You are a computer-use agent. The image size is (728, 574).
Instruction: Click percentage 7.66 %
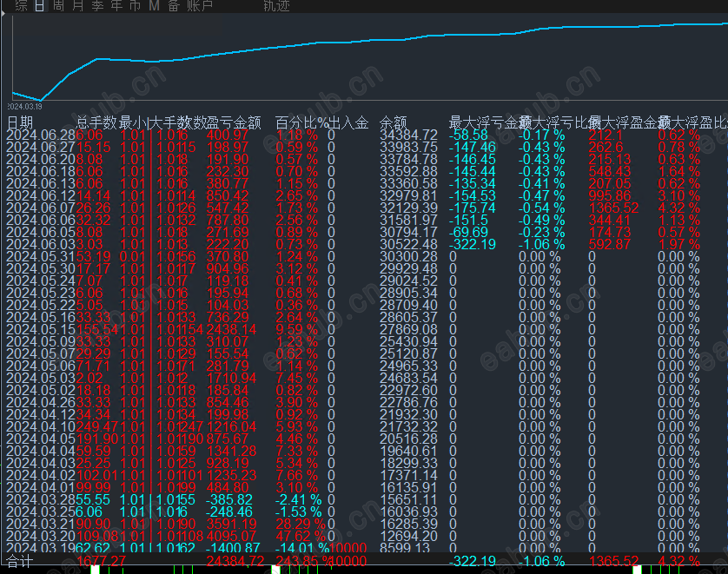pos(297,475)
